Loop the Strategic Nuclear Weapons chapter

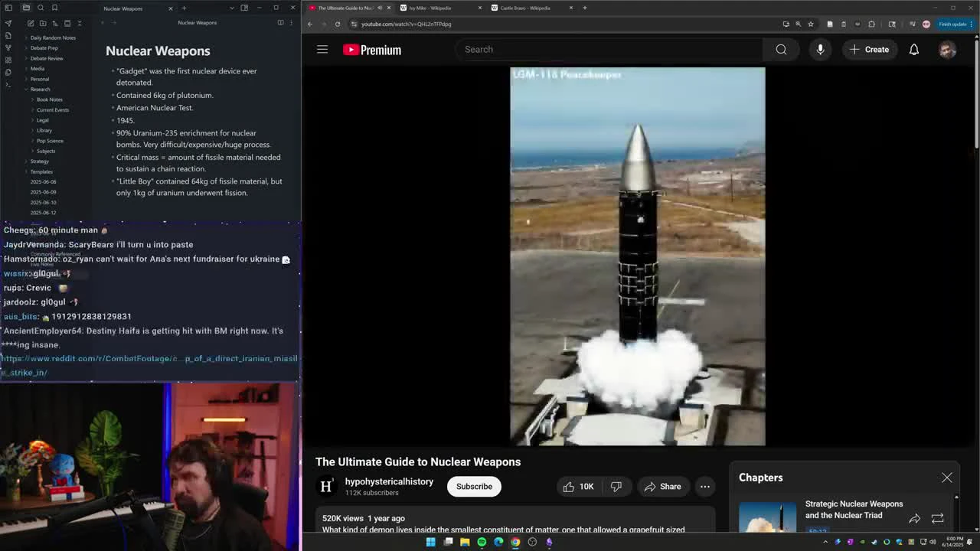tap(938, 519)
